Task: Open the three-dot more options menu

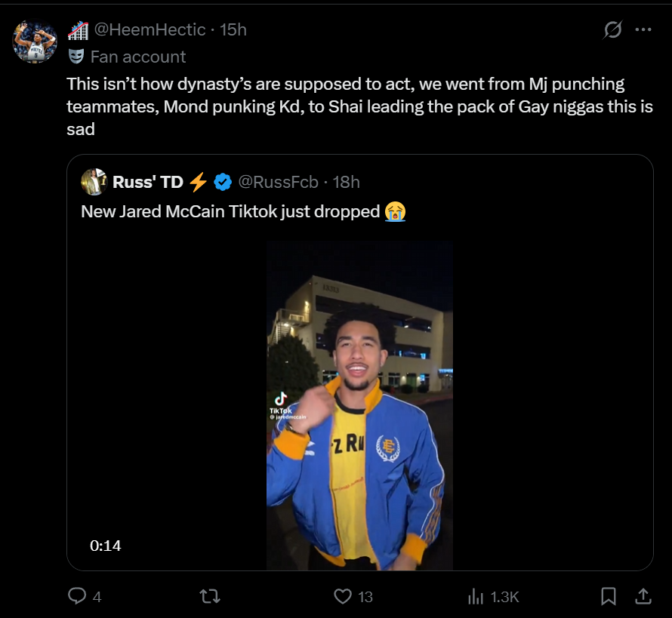Action: pyautogui.click(x=643, y=29)
